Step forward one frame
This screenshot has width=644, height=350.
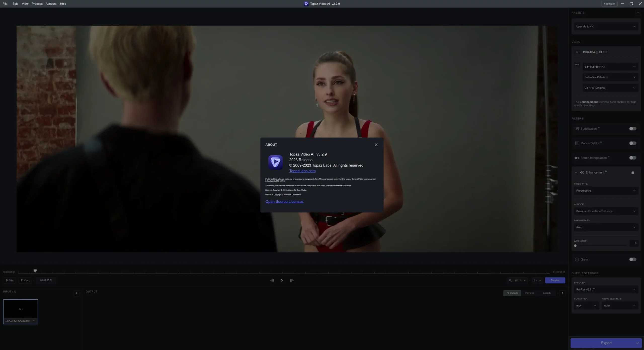[292, 280]
